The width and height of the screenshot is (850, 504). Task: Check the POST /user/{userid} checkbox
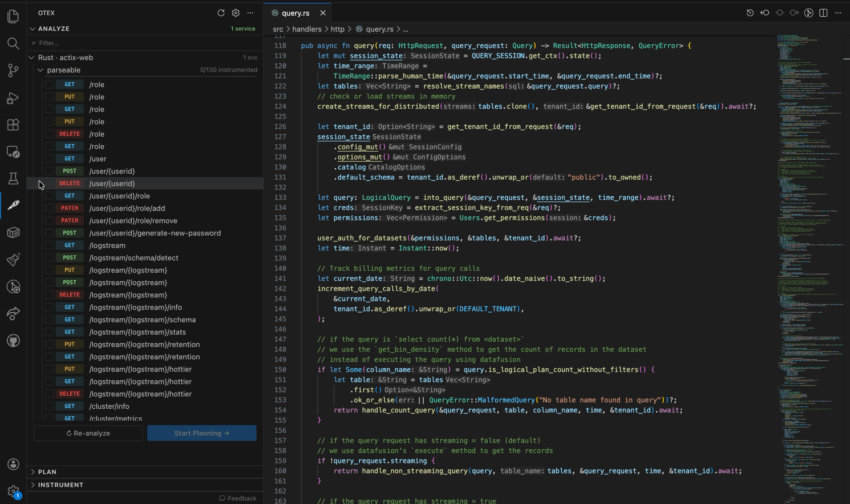point(49,171)
